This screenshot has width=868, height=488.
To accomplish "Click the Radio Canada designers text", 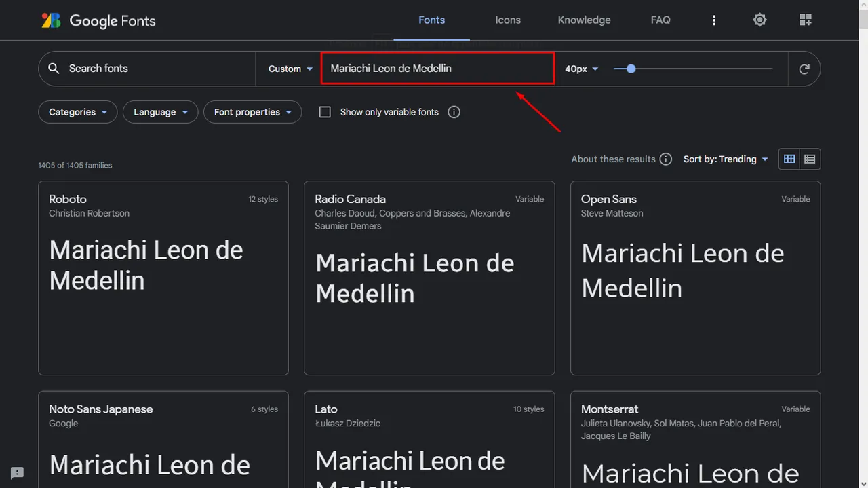I will click(x=412, y=219).
